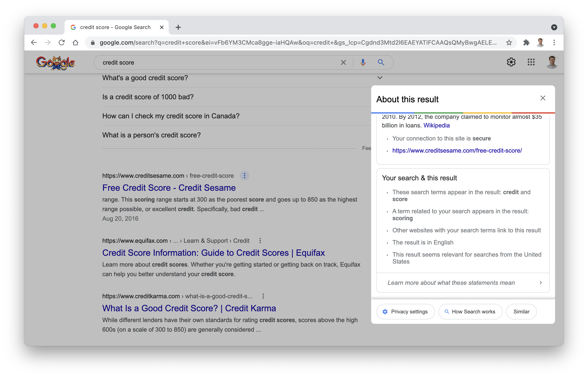Click the address bar URL
The width and height of the screenshot is (588, 378).
pyautogui.click(x=298, y=43)
